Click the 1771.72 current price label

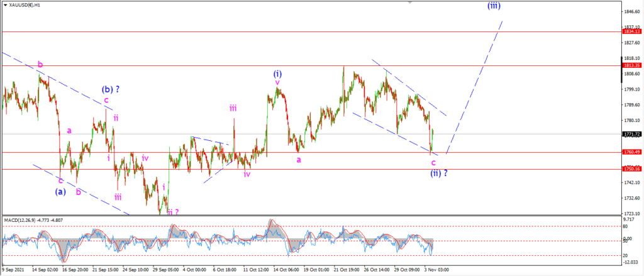click(x=631, y=134)
